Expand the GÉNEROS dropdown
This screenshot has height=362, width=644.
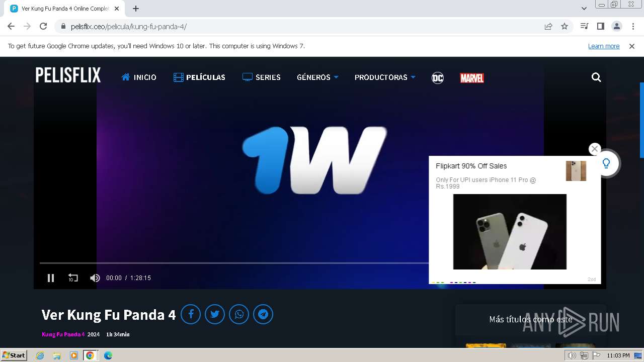(x=317, y=77)
